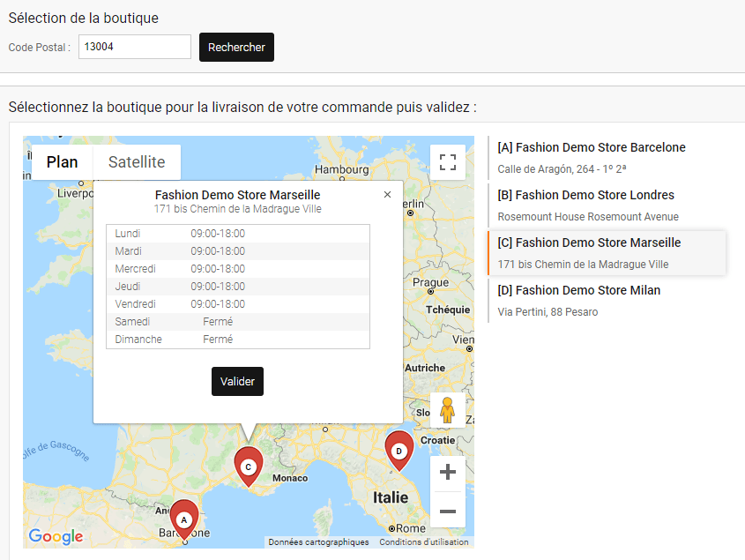Click map marker A near Barcelona

[x=184, y=519]
